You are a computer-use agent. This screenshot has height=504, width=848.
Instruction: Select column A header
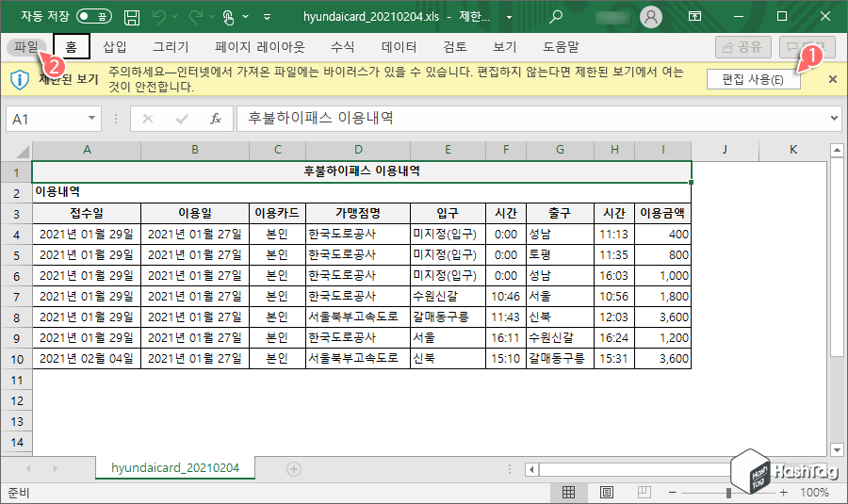coord(87,150)
